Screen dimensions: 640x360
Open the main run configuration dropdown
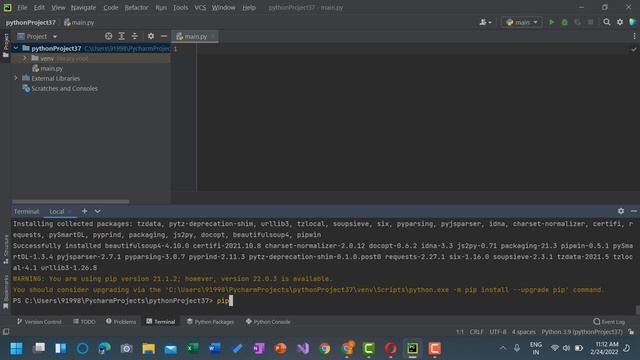click(x=522, y=22)
